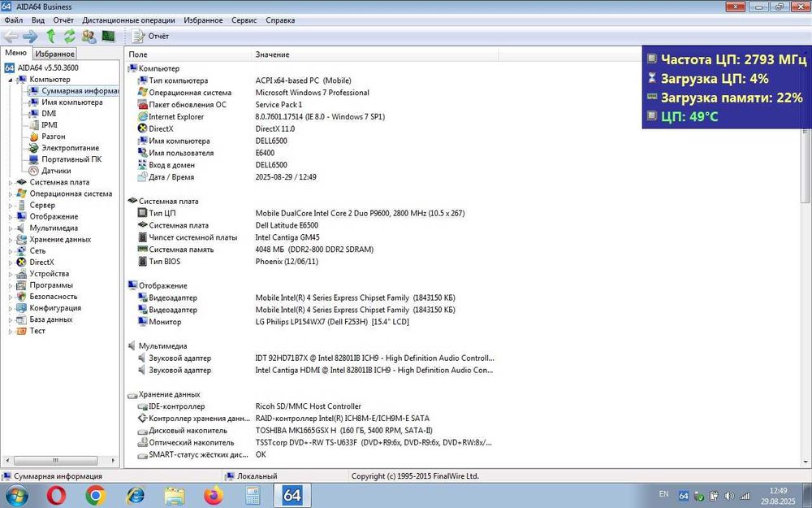
Task: Click the Internet Explorer version row
Action: 261,116
